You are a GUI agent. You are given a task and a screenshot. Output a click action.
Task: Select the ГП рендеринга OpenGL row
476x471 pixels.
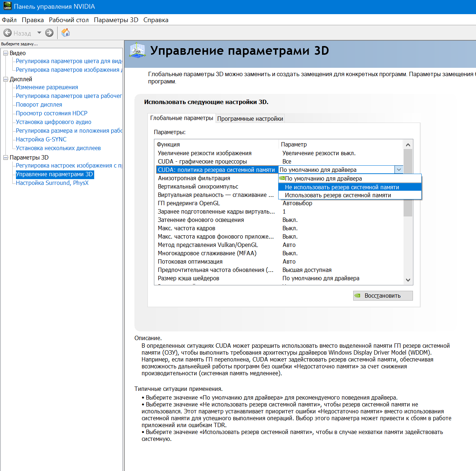279,203
